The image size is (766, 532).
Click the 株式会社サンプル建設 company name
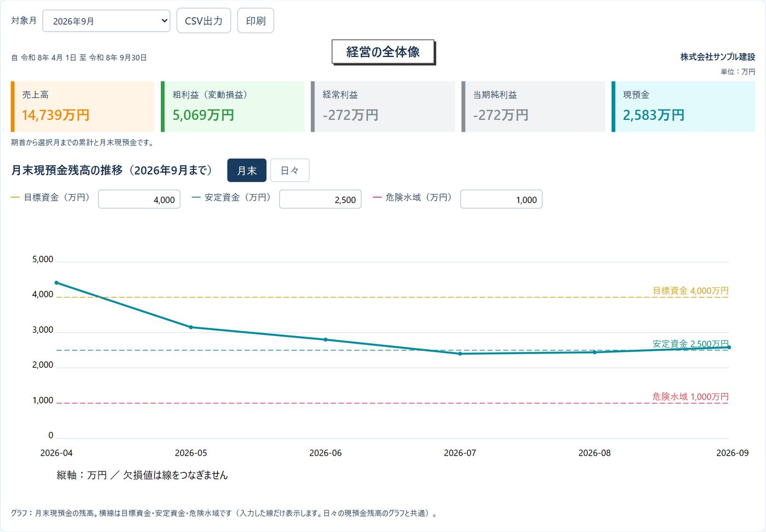(717, 57)
